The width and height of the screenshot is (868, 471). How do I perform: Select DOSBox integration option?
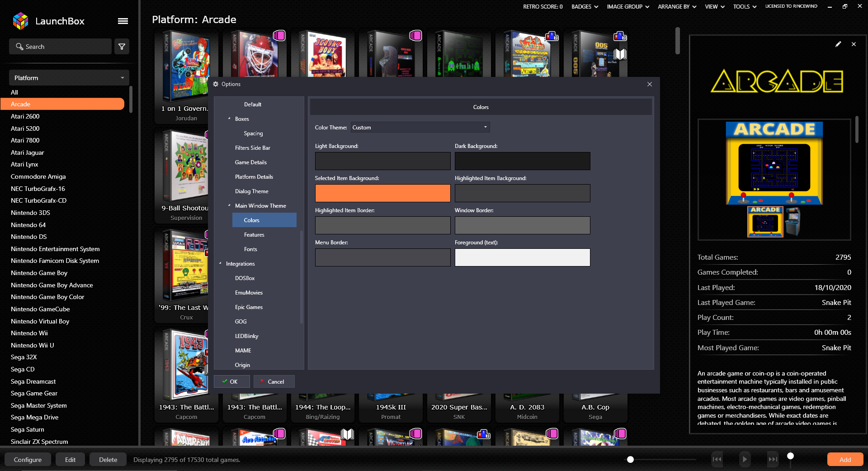click(x=245, y=278)
